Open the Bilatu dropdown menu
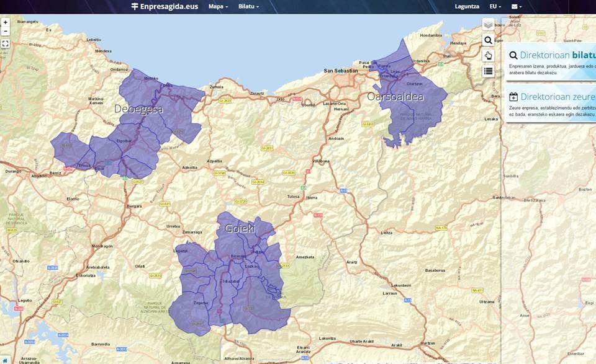 click(248, 6)
